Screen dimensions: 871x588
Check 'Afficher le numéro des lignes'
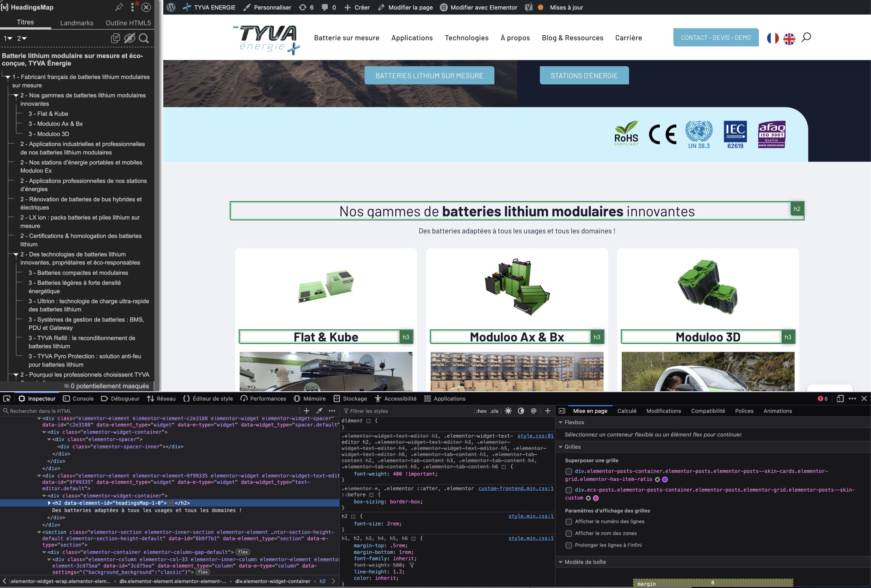[569, 522]
